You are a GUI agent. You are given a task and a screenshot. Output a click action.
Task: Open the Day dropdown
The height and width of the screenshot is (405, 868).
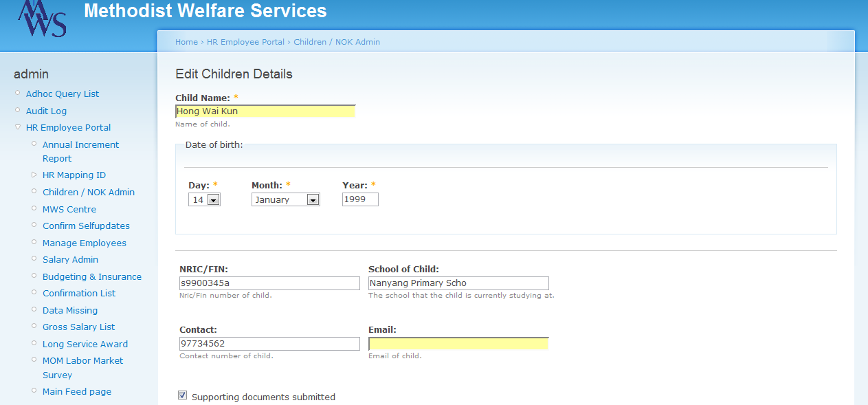[x=204, y=199]
